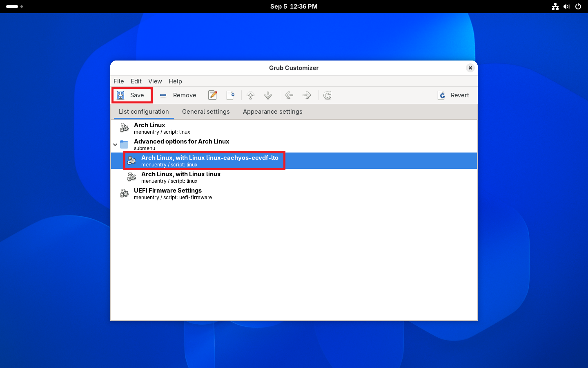Click the network status icon
588x368 pixels.
tap(555, 7)
